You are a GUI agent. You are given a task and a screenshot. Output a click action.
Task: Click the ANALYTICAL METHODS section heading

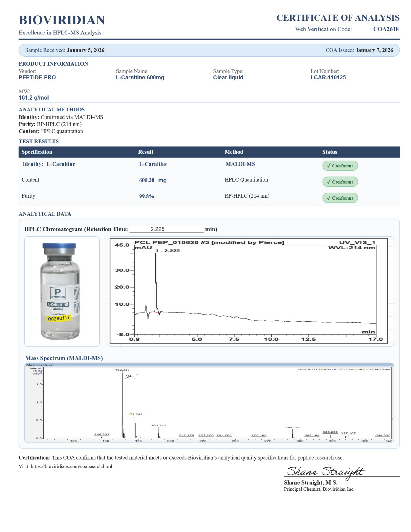pos(52,109)
